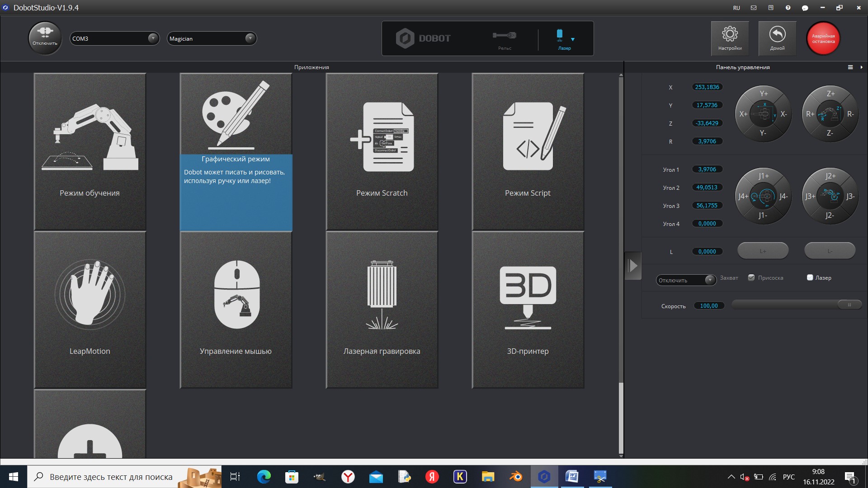868x488 pixels.
Task: Open the Magician device dropdown
Action: [212, 38]
